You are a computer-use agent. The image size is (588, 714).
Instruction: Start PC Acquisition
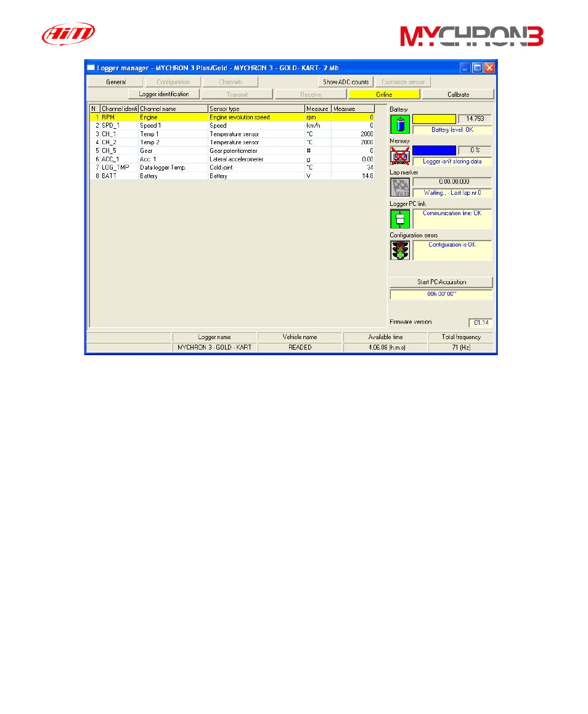[441, 282]
